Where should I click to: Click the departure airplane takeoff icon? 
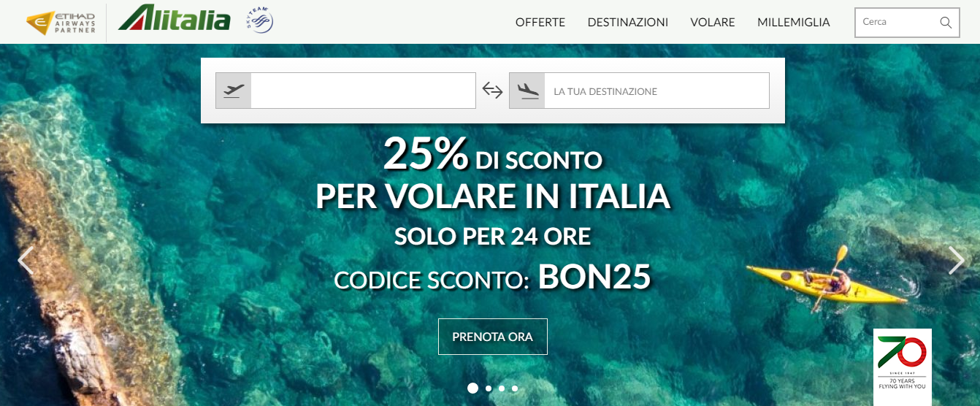[x=234, y=91]
